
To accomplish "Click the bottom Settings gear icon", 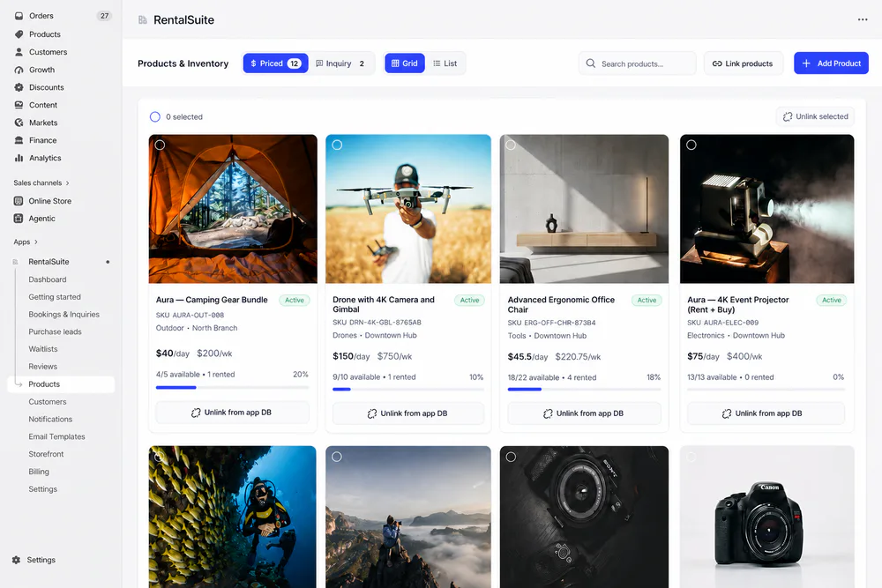I will (16, 560).
